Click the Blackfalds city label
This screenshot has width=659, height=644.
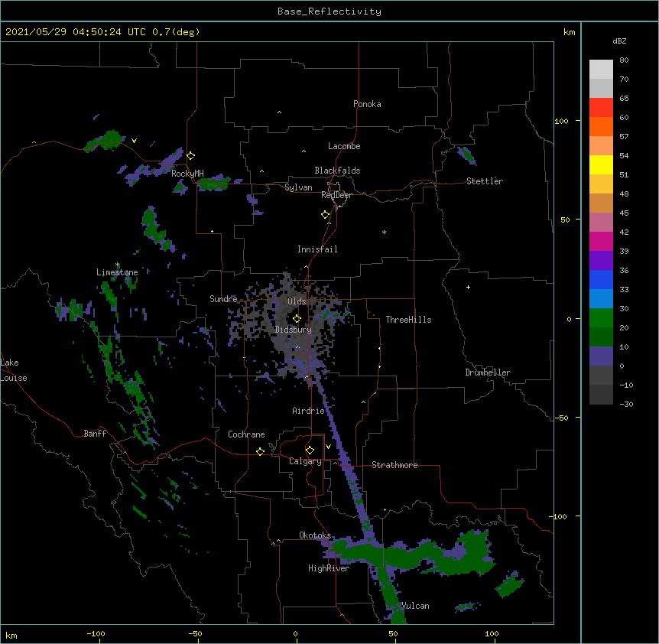pyautogui.click(x=337, y=171)
